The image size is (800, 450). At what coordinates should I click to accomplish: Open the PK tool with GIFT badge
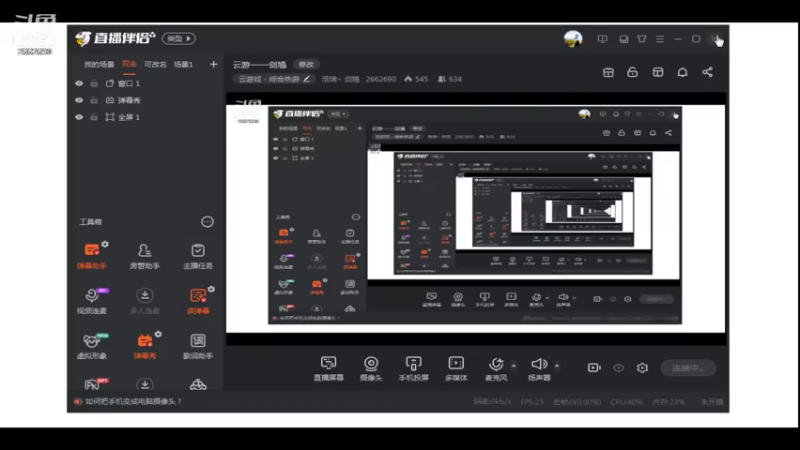93,384
